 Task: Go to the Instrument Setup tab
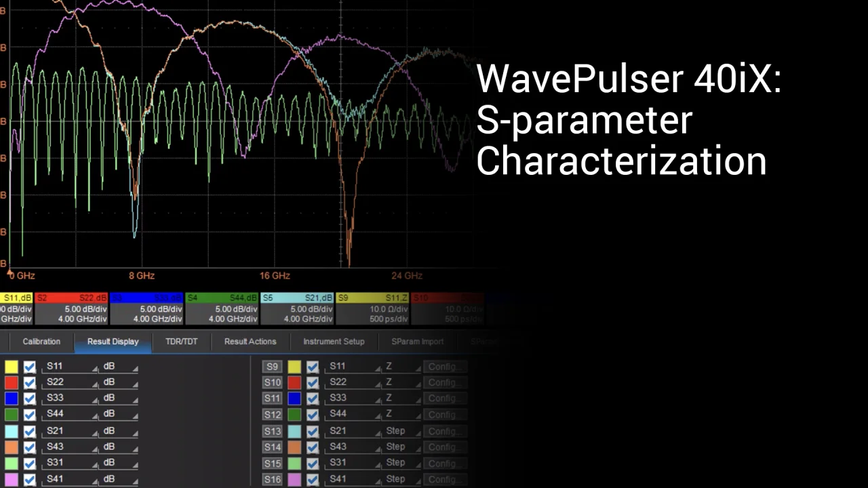point(334,342)
